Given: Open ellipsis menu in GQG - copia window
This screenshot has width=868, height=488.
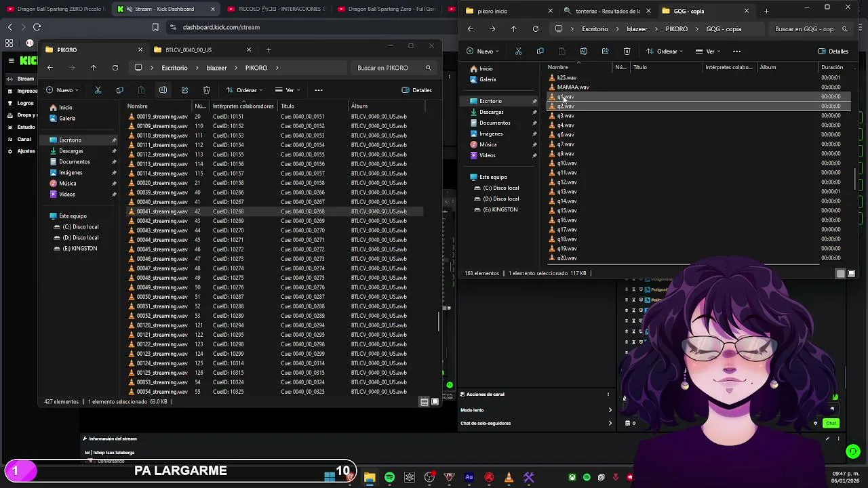Looking at the screenshot, I should [736, 52].
